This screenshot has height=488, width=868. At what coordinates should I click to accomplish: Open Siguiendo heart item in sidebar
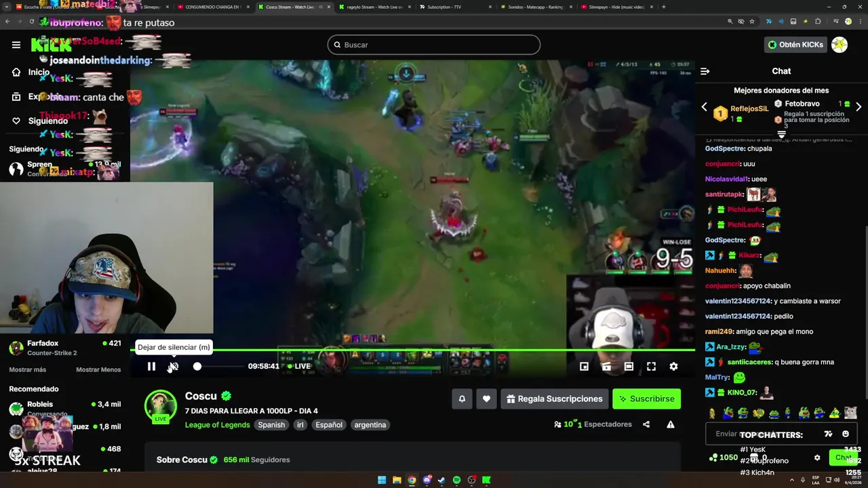16,121
